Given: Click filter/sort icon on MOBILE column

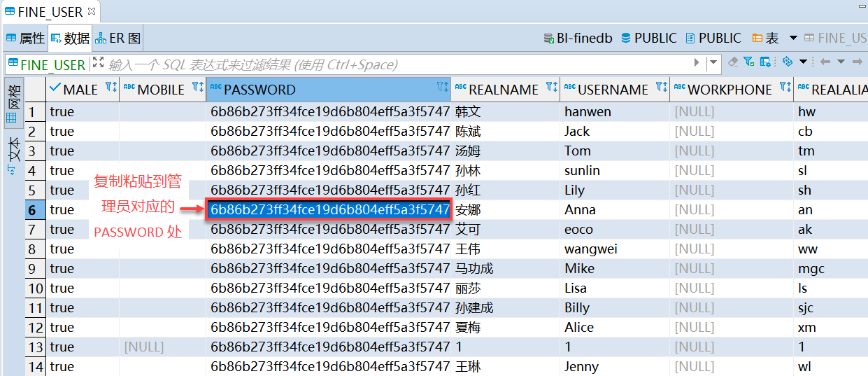Looking at the screenshot, I should [x=197, y=88].
